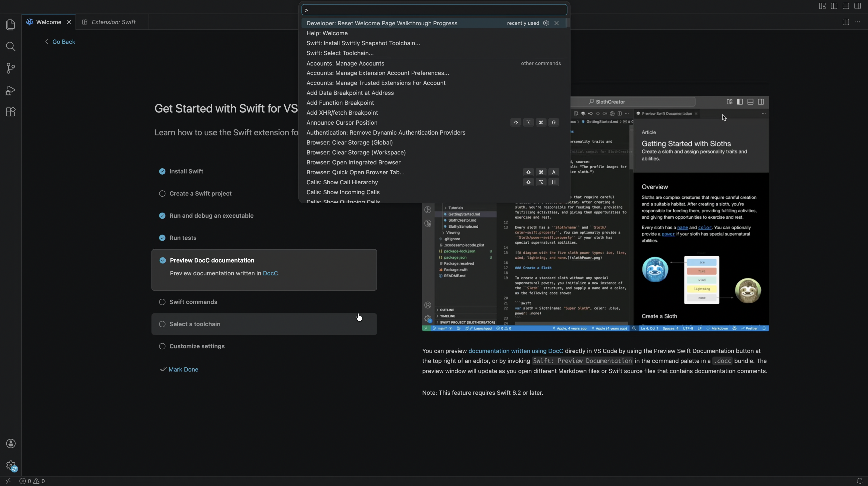Open the Extensions view
The image size is (868, 486).
coord(11,112)
